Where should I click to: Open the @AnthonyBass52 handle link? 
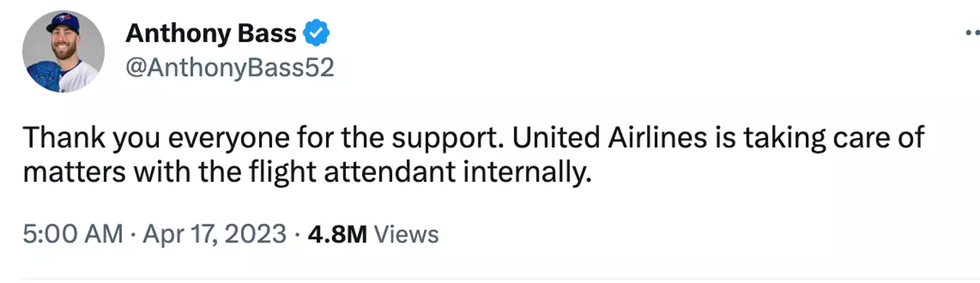tap(230, 67)
